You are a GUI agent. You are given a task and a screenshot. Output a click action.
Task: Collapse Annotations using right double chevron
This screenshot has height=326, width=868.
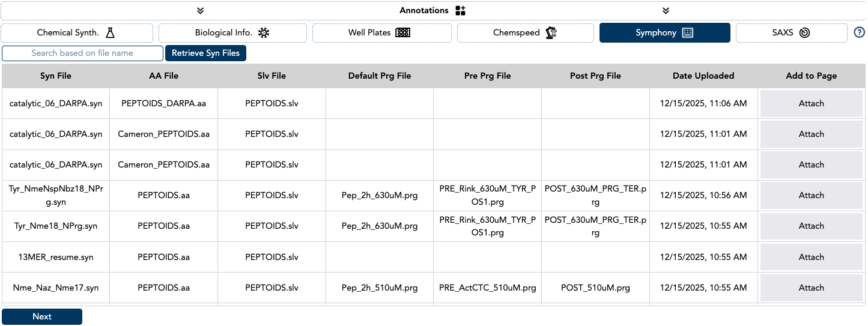[x=666, y=11]
